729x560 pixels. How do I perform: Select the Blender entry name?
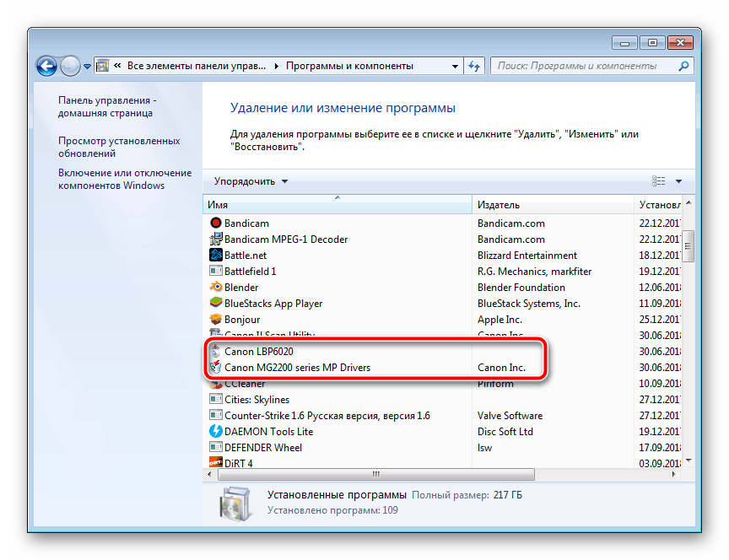point(241,288)
